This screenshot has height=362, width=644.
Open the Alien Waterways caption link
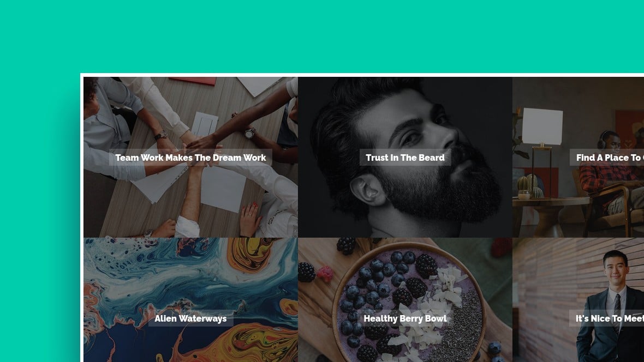click(190, 318)
